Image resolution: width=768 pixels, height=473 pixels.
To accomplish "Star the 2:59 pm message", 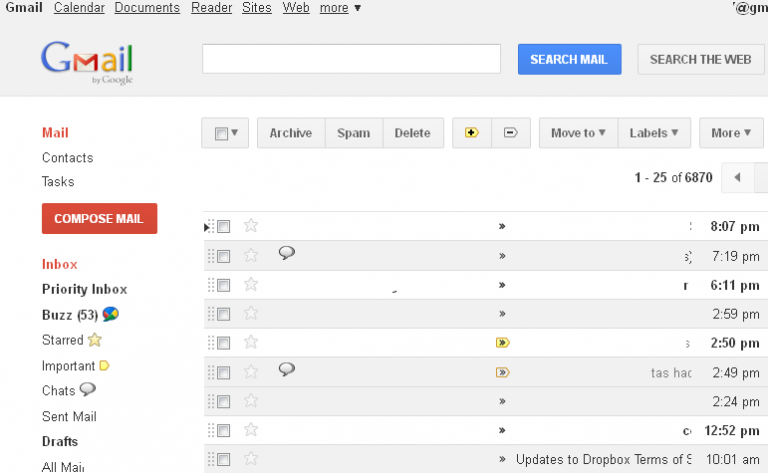I will [x=251, y=313].
